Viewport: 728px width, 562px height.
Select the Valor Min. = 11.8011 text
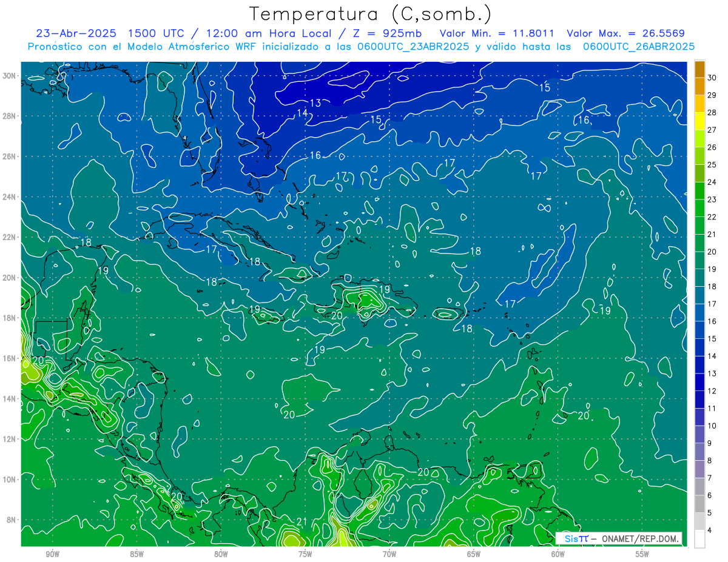pos(497,33)
